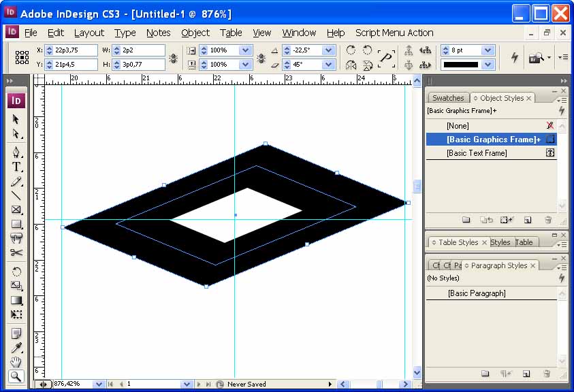Open the scale X percentage dropdown
This screenshot has height=392, width=574.
click(x=245, y=50)
